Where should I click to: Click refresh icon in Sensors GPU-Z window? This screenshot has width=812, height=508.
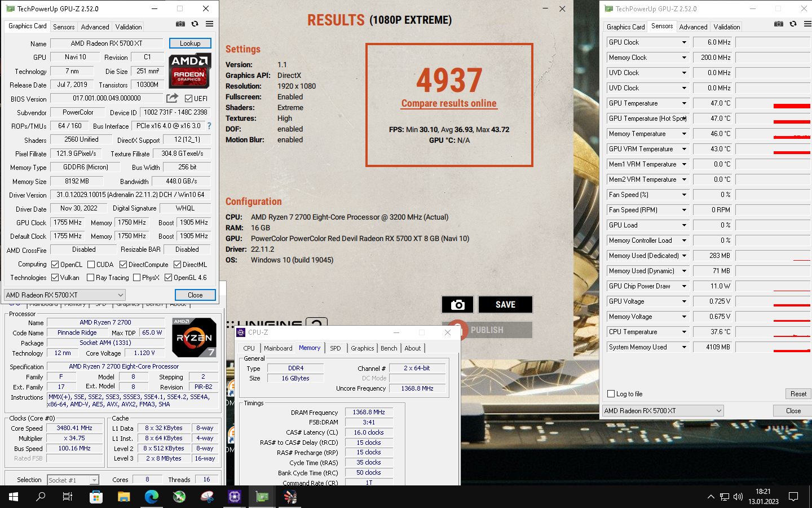[x=793, y=24]
